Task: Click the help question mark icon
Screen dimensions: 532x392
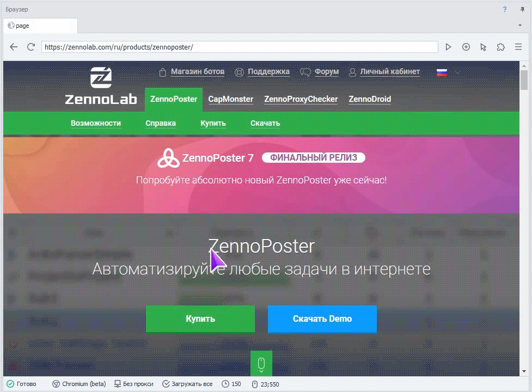Action: pyautogui.click(x=505, y=9)
